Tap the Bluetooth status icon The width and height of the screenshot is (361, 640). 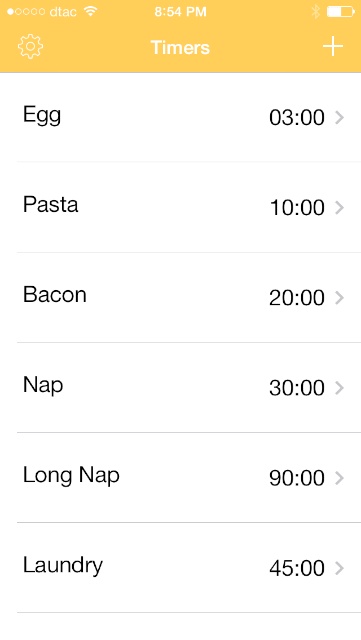coord(315,11)
